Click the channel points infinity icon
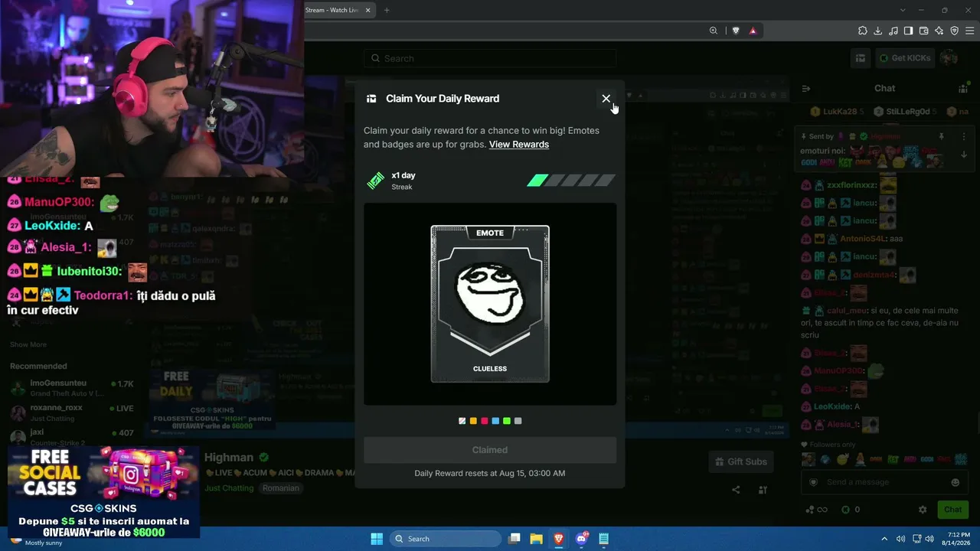The width and height of the screenshot is (980, 551). point(816,510)
